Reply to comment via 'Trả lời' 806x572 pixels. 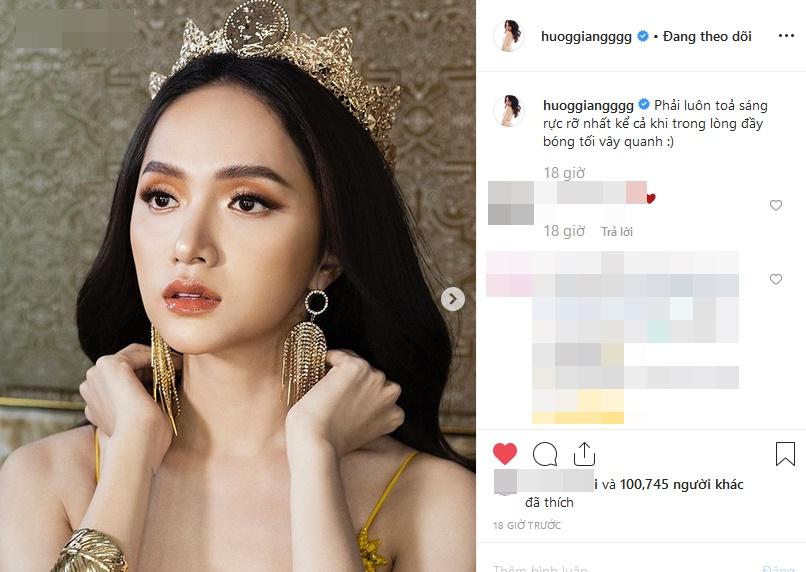tap(617, 232)
